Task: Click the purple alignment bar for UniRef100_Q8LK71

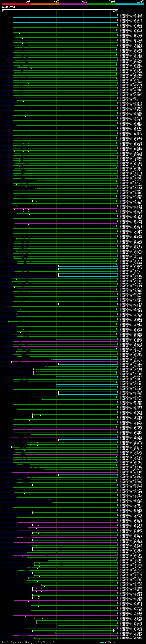Action: [x=67, y=289]
